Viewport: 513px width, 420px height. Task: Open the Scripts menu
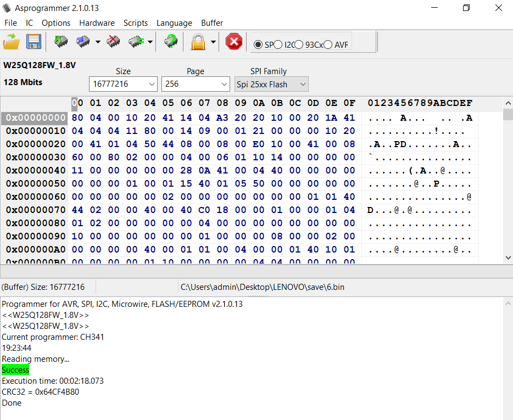(135, 23)
